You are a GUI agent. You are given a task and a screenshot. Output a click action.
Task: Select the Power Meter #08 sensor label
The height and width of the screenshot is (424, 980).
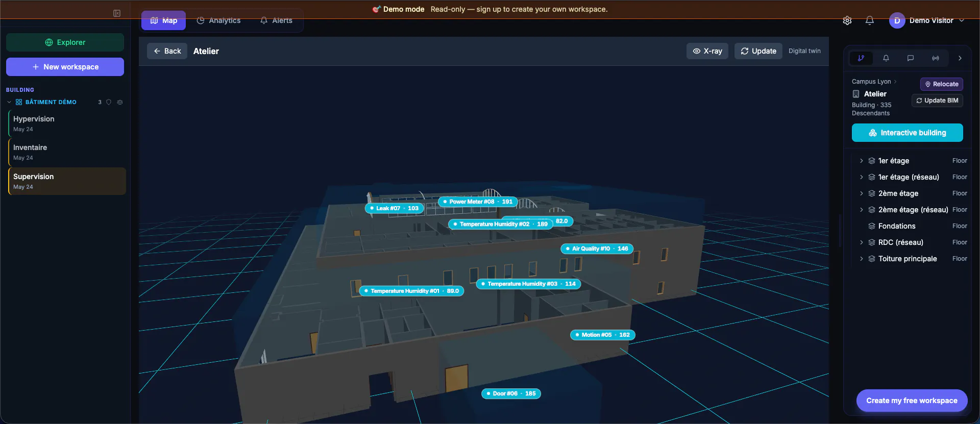(478, 202)
